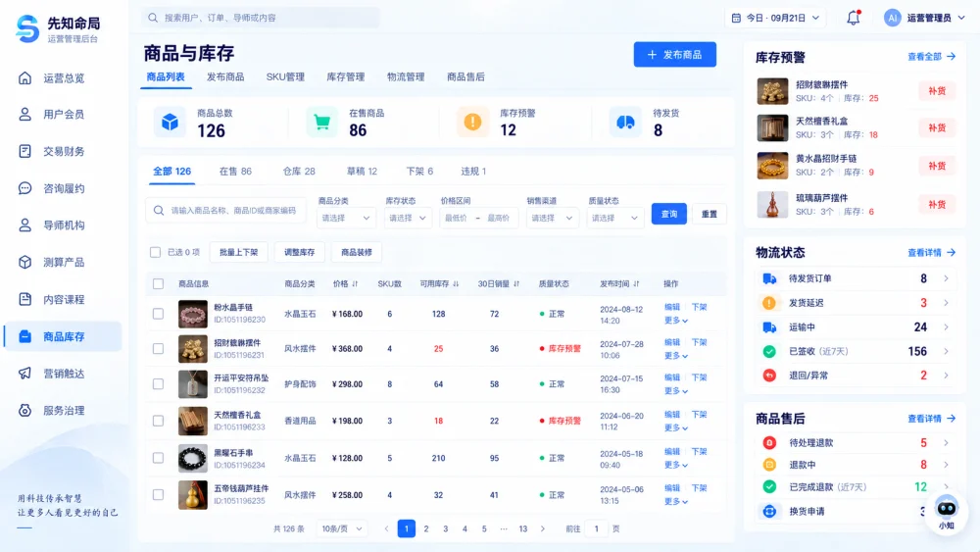Screen dimensions: 980x552
Task: Open the 商品分类 filter dropdown
Action: [346, 219]
